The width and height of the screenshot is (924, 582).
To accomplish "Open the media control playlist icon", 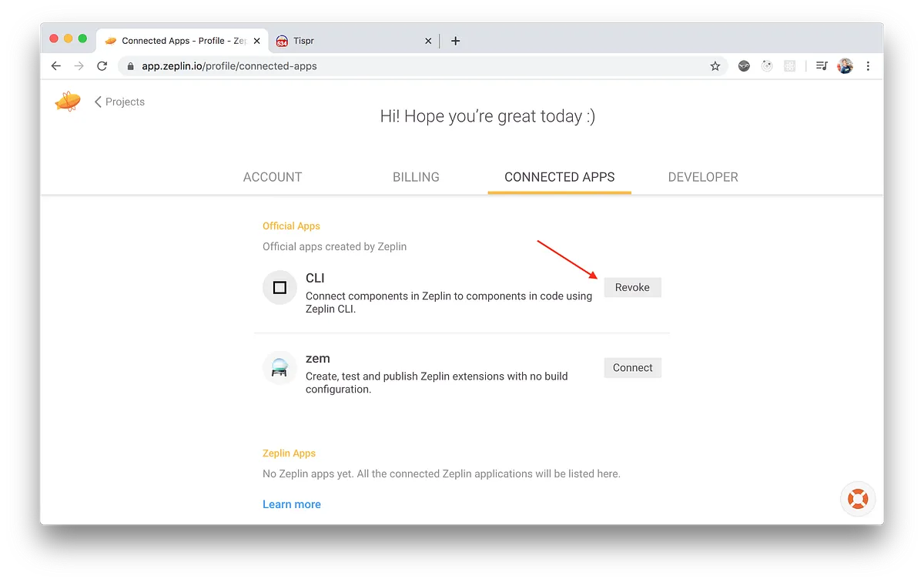I will [x=822, y=66].
